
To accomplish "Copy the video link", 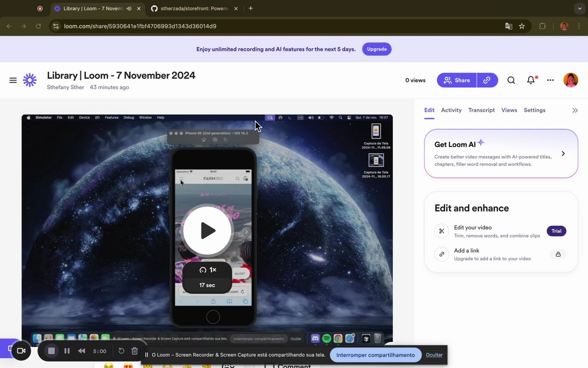I will (x=487, y=80).
